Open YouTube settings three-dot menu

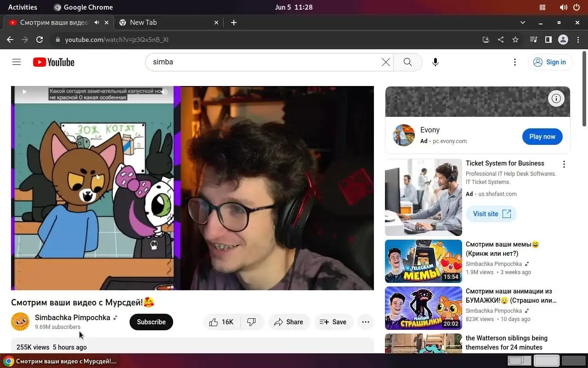[515, 62]
